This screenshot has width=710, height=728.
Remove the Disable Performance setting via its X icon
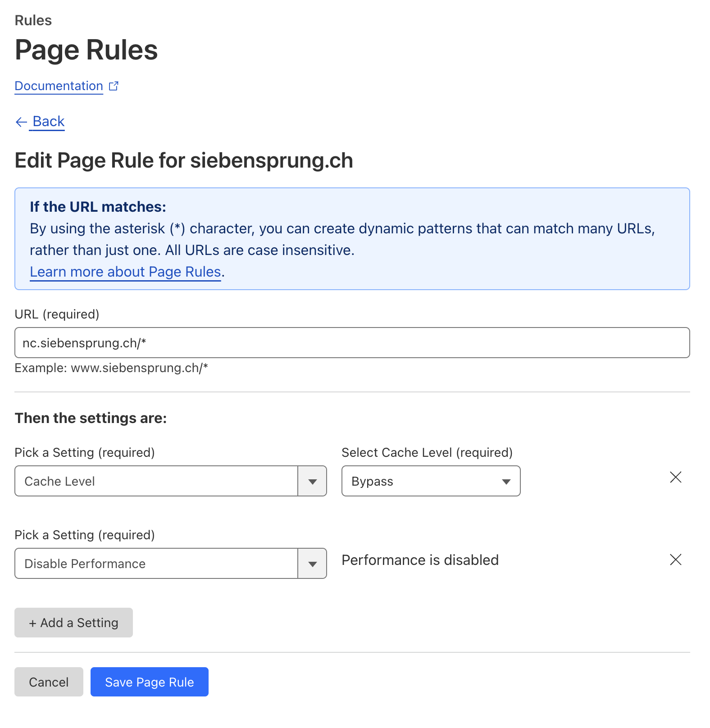tap(675, 560)
